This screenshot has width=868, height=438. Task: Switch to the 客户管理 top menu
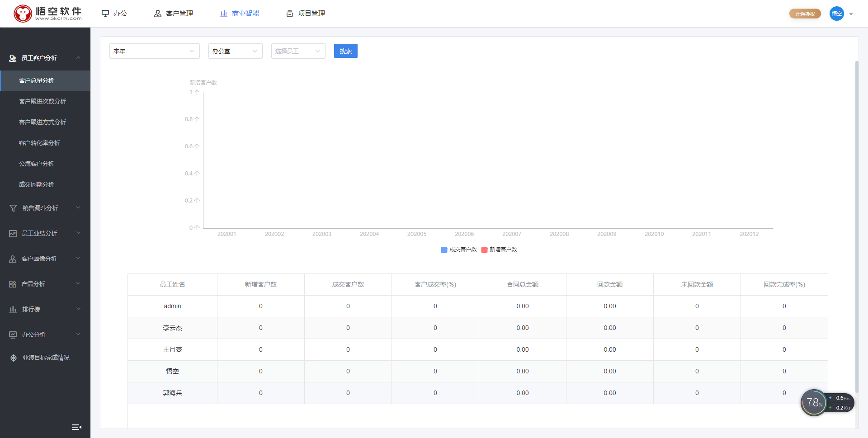click(174, 14)
